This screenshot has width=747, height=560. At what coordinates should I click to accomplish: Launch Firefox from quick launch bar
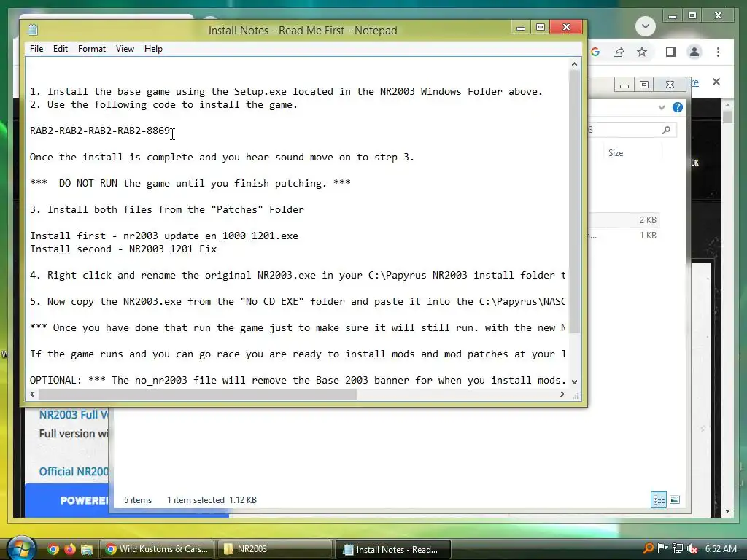pyautogui.click(x=69, y=549)
